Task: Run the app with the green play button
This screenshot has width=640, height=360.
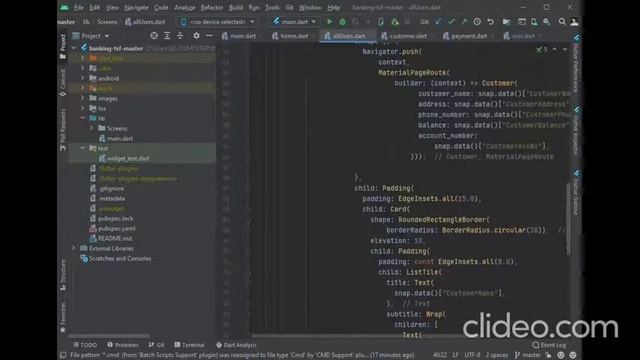Action: [329, 22]
